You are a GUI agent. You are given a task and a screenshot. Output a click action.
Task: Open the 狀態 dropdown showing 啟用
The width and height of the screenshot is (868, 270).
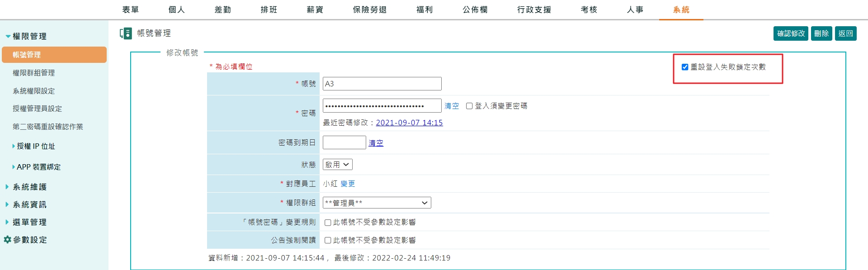click(337, 165)
